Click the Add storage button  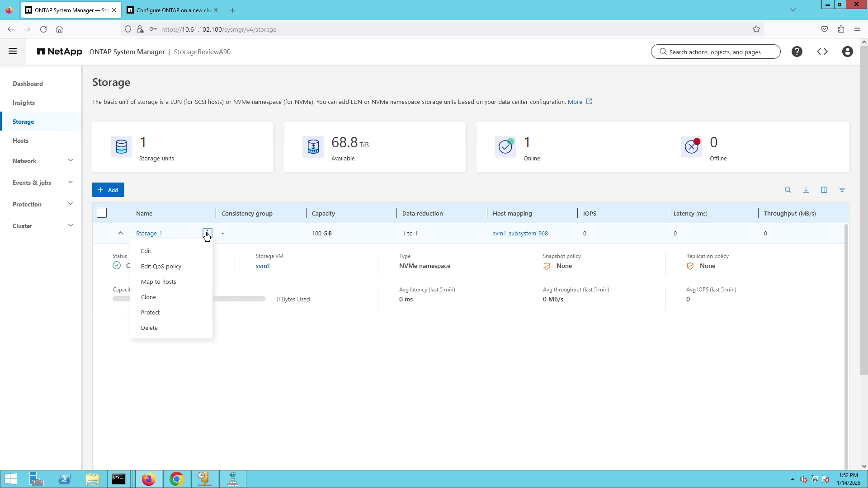(108, 190)
